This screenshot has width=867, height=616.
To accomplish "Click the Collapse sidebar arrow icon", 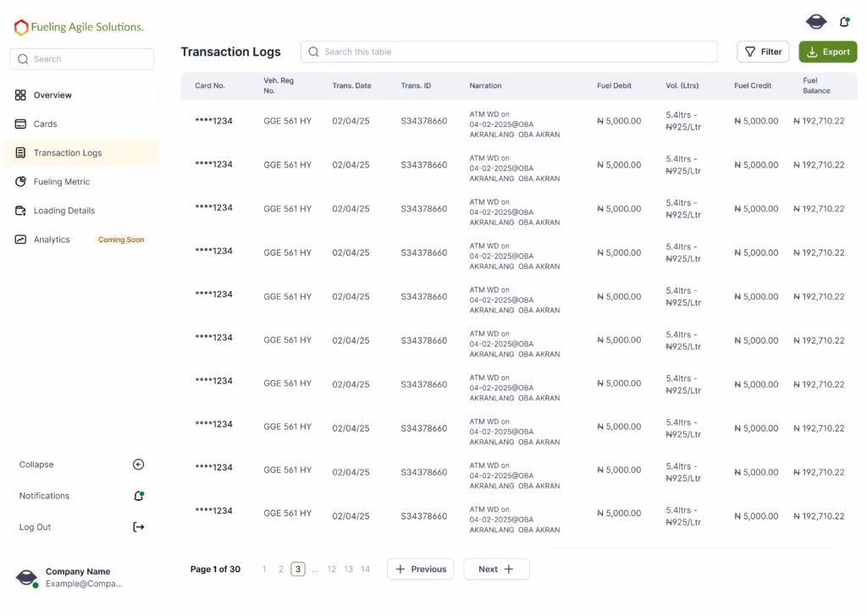I will (x=139, y=465).
